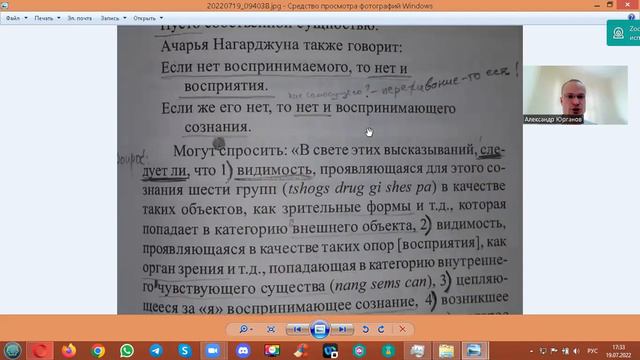This screenshot has height=360, width=640.
Task: Open Skype from the taskbar
Action: coord(185,351)
